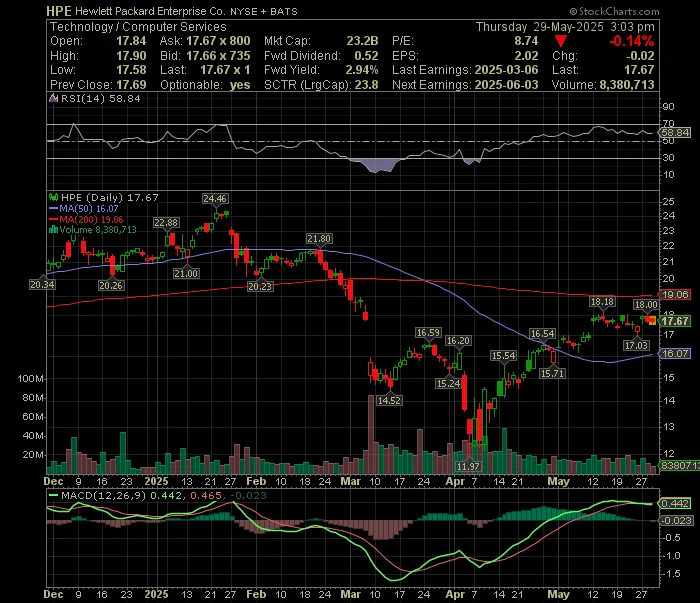
Task: Click the -0.023 histogram tag on right axis
Action: [x=676, y=520]
